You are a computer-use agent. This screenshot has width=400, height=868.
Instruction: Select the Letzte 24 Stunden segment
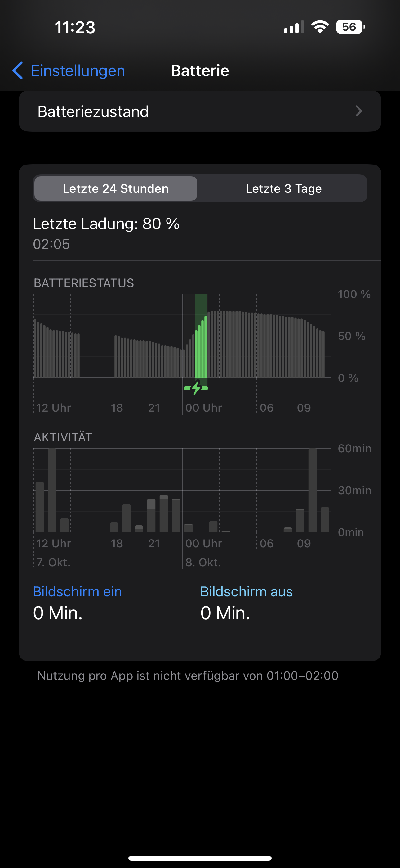tap(115, 188)
